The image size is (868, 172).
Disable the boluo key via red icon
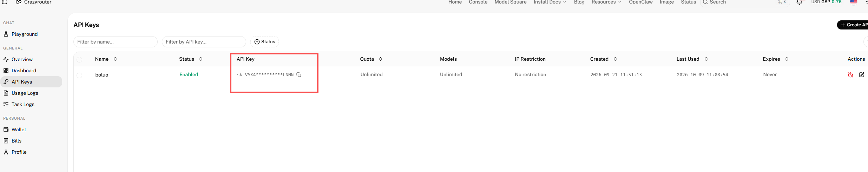click(850, 75)
